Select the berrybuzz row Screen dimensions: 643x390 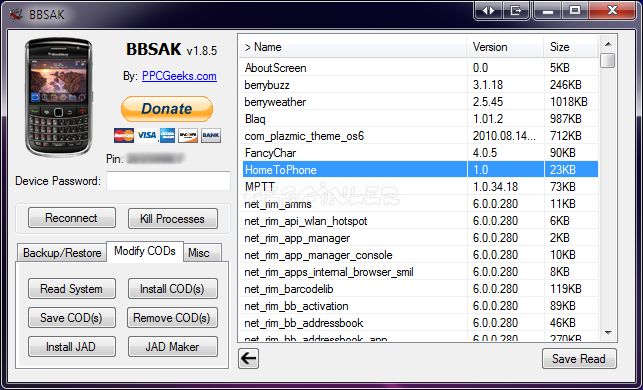[x=419, y=85]
